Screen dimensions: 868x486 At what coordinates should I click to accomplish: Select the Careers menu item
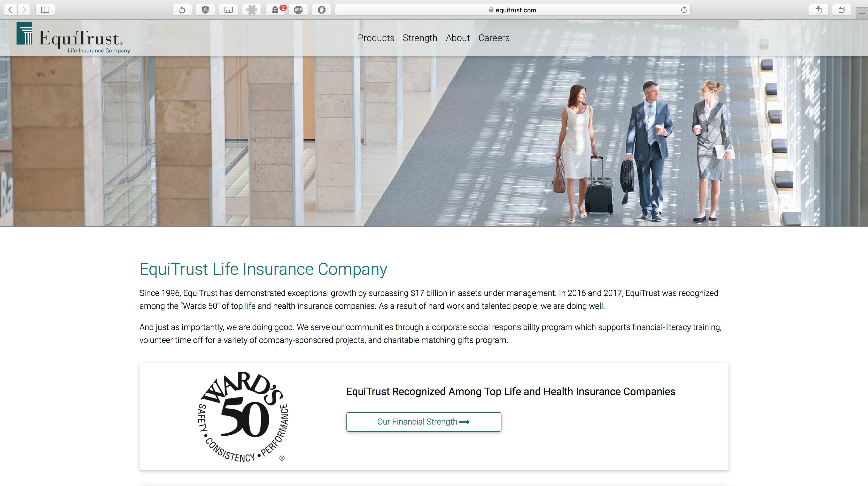point(494,37)
